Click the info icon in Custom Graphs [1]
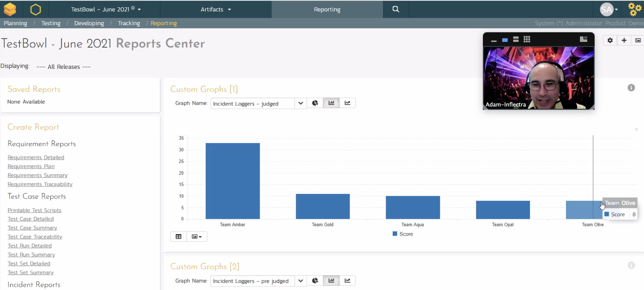 click(631, 88)
